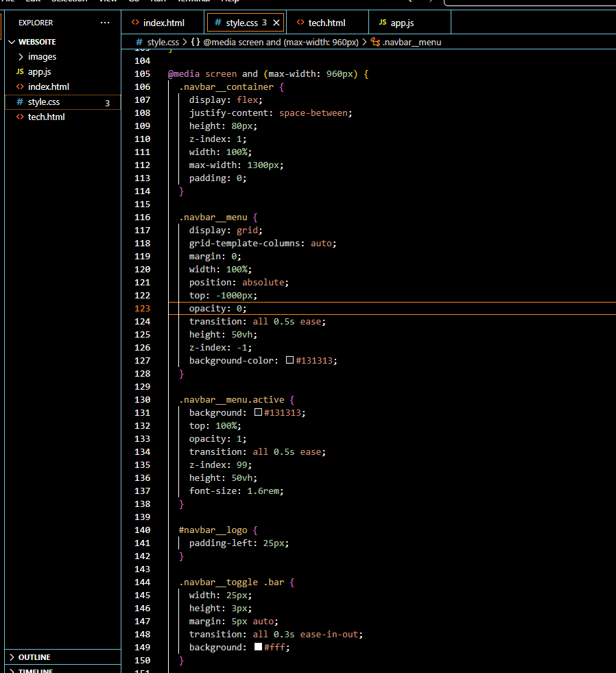This screenshot has height=673, width=616.
Task: Open app.js from the file explorer
Action: (x=39, y=72)
